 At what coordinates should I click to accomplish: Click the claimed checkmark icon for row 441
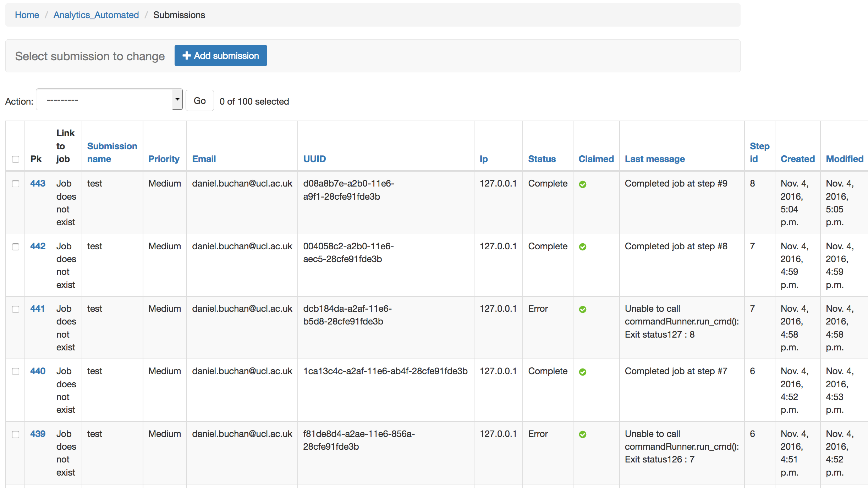point(582,309)
